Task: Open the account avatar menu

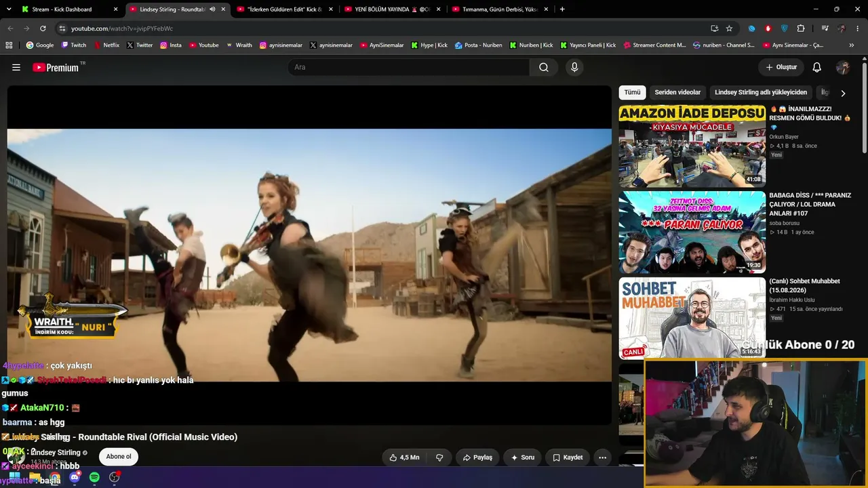Action: click(x=843, y=67)
